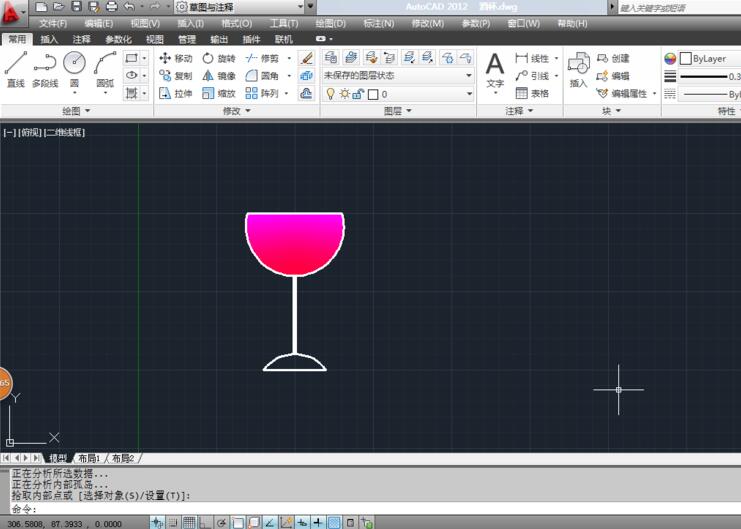Switch to the 注释 ribbon tab

(81, 39)
